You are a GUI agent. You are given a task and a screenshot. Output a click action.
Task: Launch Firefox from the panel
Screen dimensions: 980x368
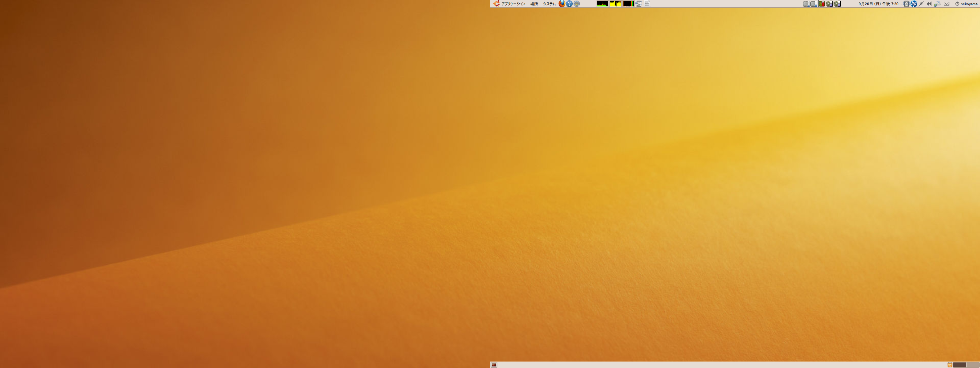562,4
